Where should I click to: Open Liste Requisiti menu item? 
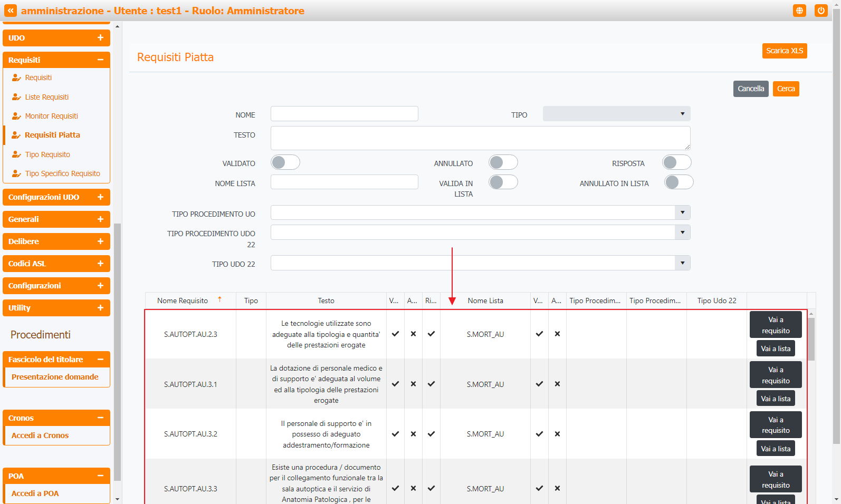pos(46,97)
